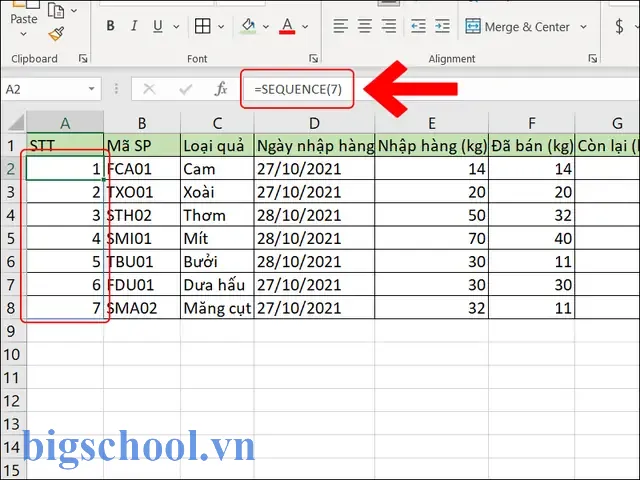Click cell Bưởi

(x=217, y=261)
